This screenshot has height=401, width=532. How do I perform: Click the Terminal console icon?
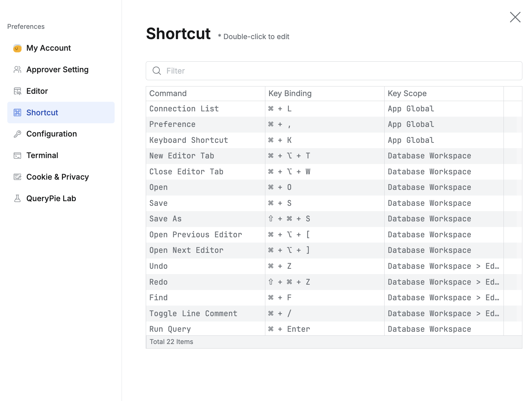(x=18, y=155)
